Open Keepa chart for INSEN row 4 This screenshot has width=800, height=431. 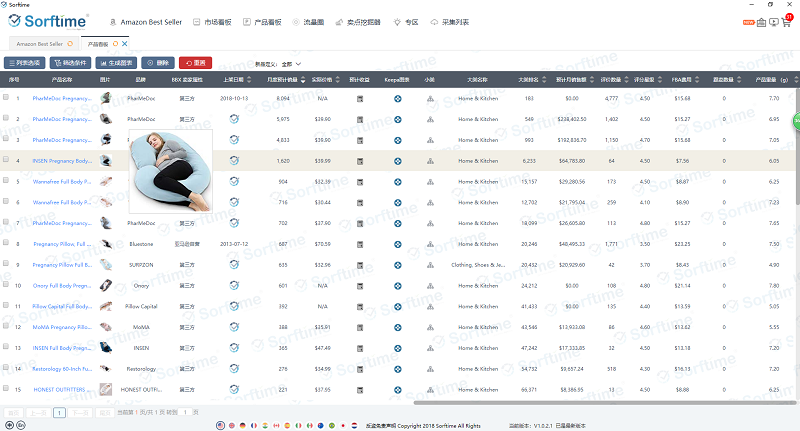[397, 161]
